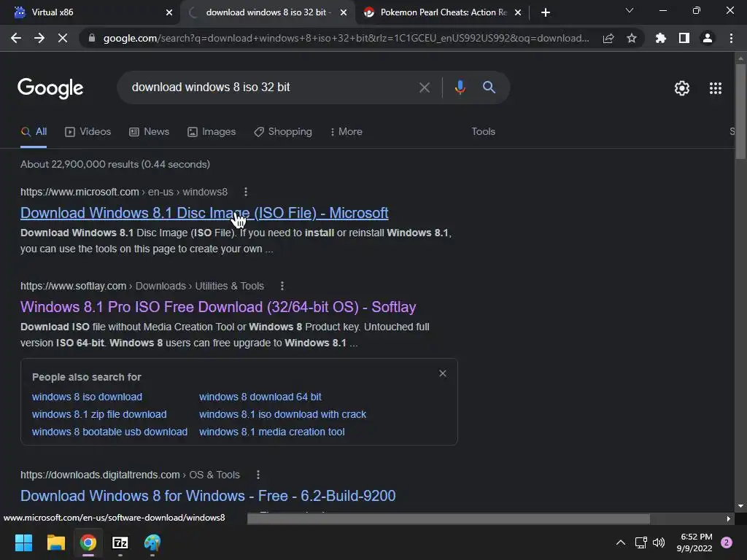Open options for the softlay.com result

pos(282,286)
